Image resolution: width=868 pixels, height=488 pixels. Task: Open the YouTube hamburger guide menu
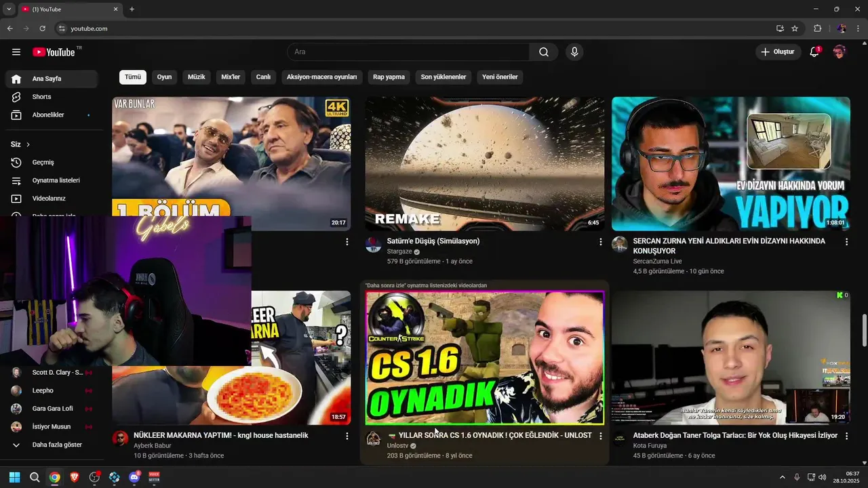click(16, 52)
